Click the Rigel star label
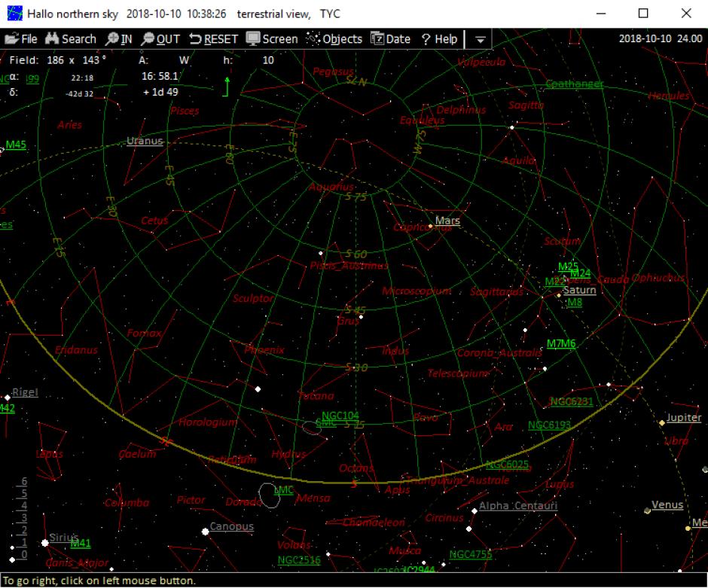 click(25, 392)
